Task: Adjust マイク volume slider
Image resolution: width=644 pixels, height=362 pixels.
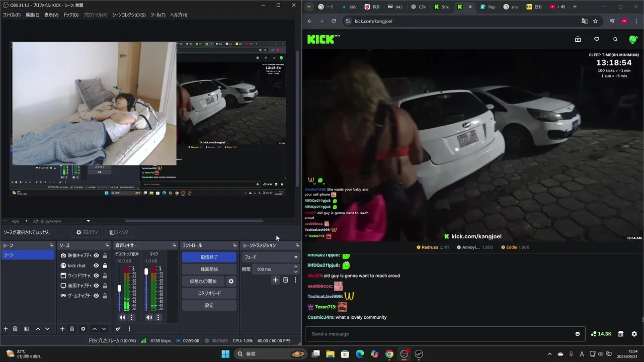Action: coord(146,271)
